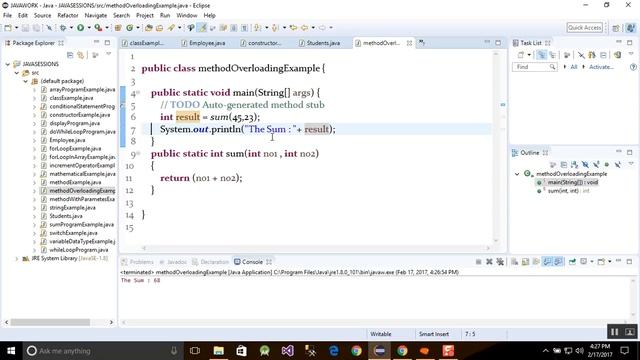
Task: Click Collapse All in Package Explorer
Action: click(x=70, y=55)
